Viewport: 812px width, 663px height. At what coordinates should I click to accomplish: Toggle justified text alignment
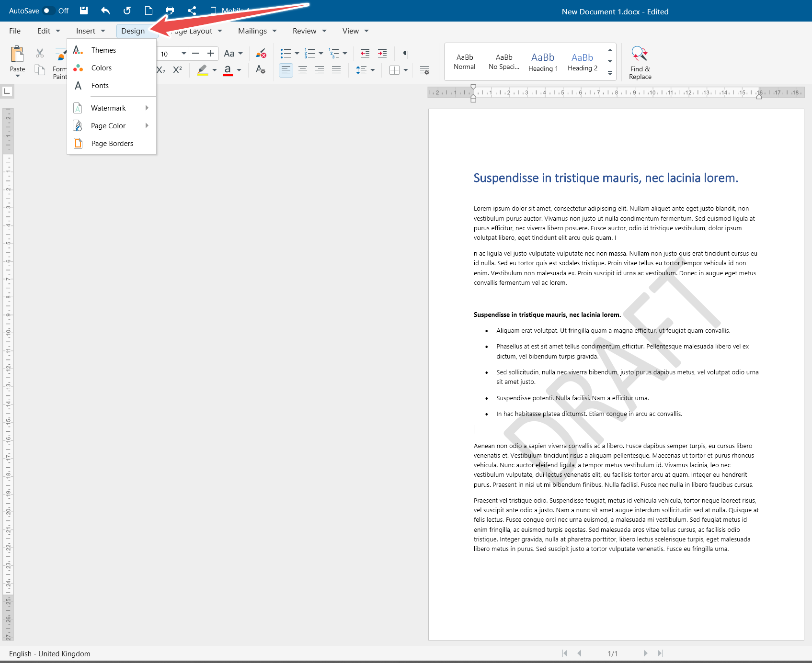tap(336, 70)
